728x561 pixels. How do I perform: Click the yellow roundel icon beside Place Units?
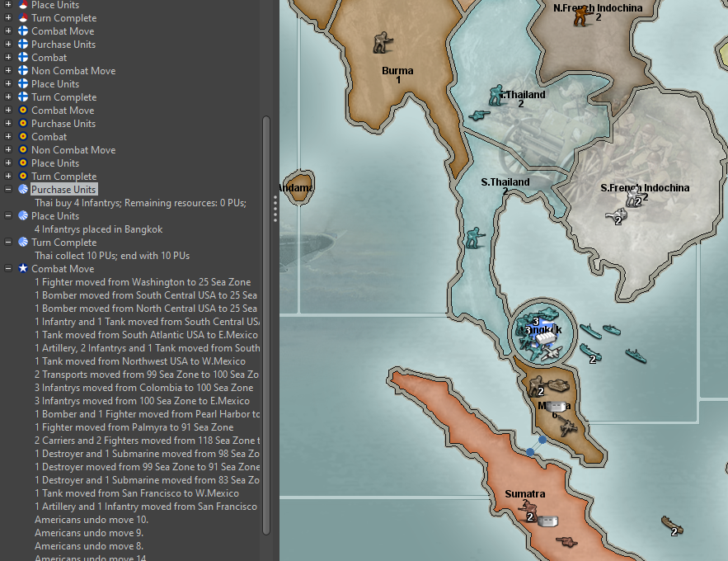tap(23, 163)
